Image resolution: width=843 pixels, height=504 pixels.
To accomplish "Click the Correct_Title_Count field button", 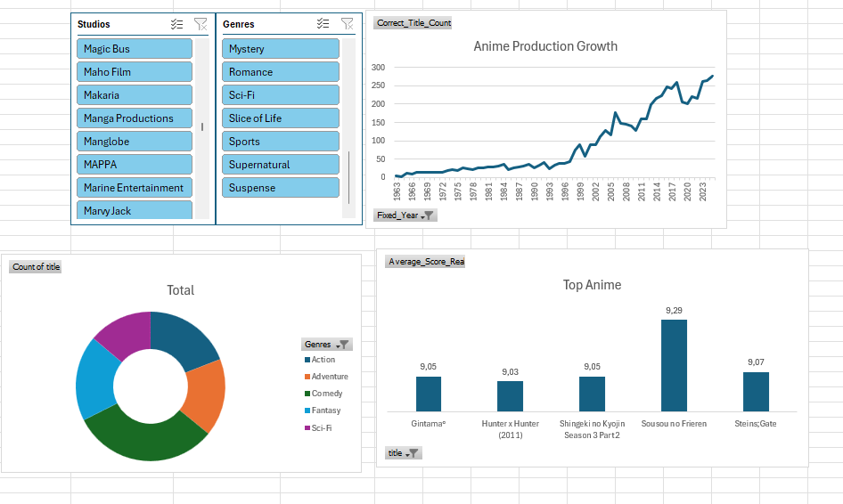I will 413,23.
